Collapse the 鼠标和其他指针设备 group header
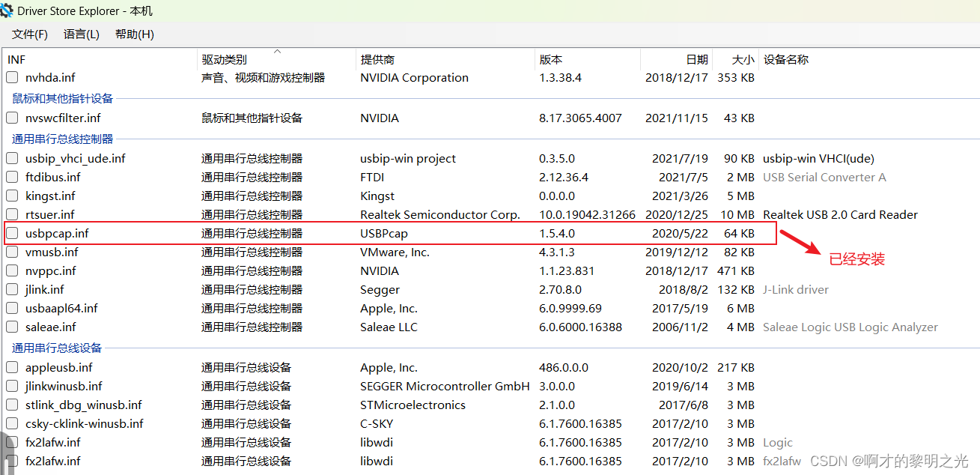Viewport: 980px width, 475px height. click(x=62, y=98)
